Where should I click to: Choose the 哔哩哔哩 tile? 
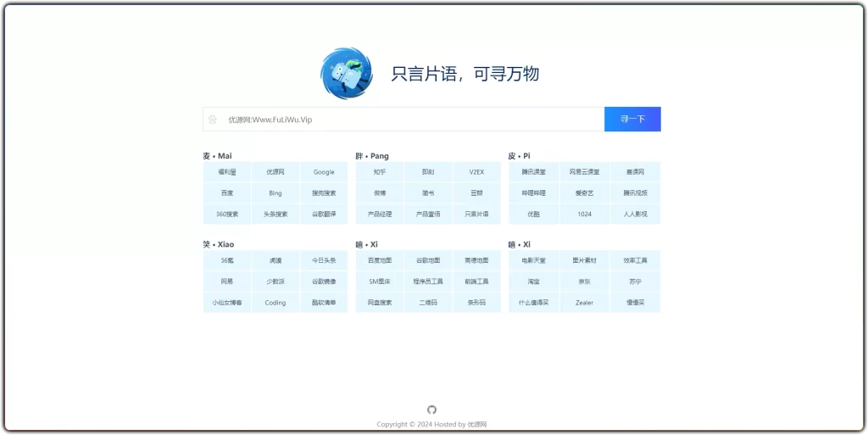(534, 193)
